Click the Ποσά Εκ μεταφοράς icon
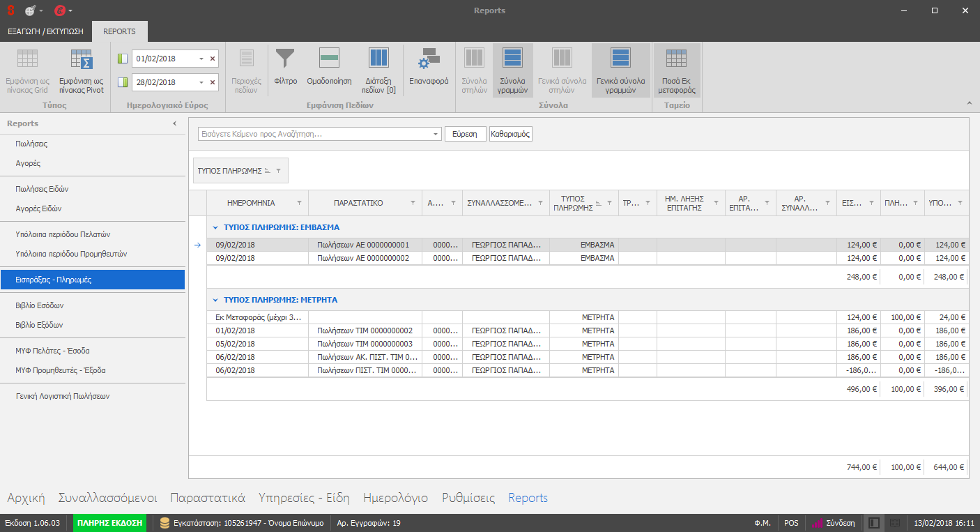This screenshot has height=532, width=980. pyautogui.click(x=676, y=59)
